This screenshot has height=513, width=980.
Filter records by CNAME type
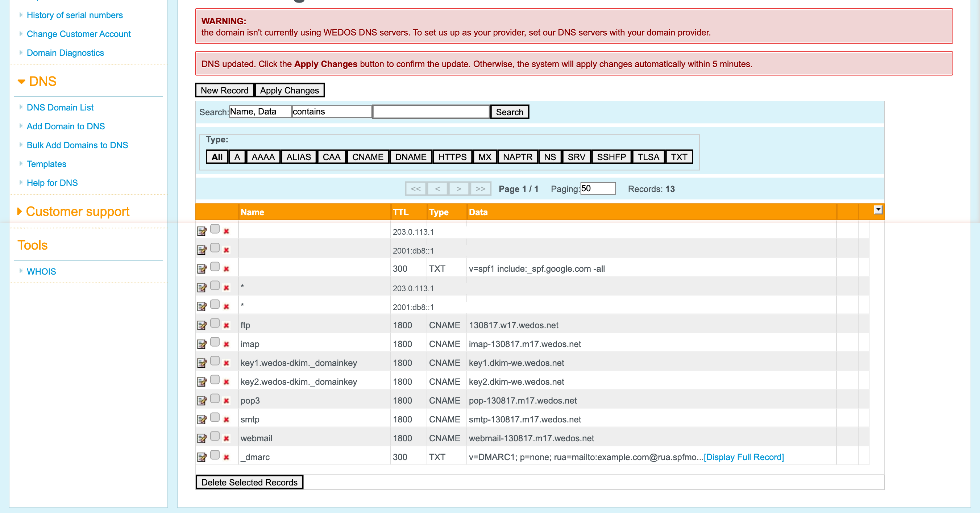pyautogui.click(x=367, y=157)
